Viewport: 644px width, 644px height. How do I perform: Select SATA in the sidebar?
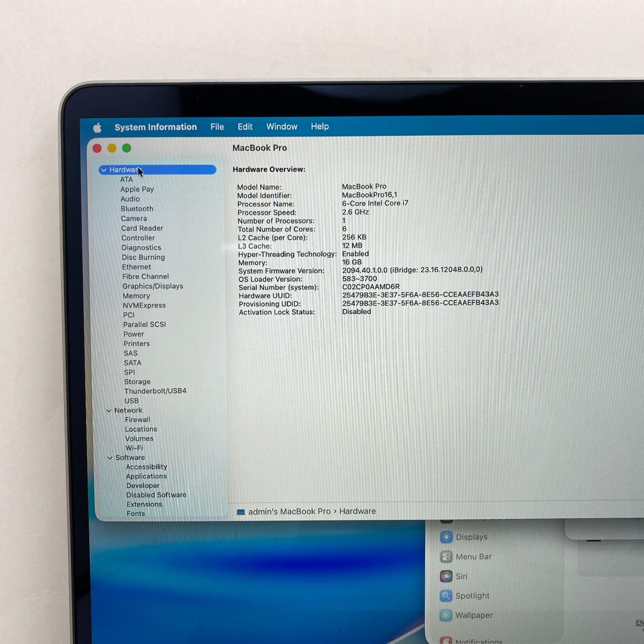coord(132,363)
